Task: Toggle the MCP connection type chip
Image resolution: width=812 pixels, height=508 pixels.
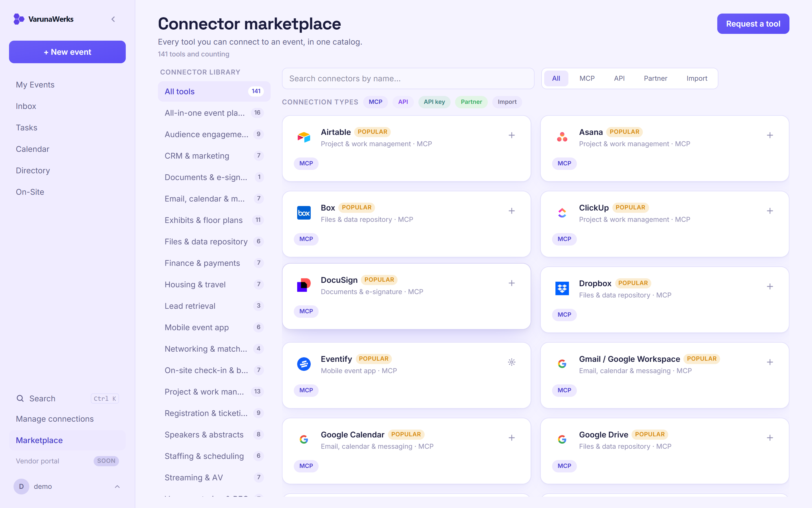Action: [x=376, y=102]
